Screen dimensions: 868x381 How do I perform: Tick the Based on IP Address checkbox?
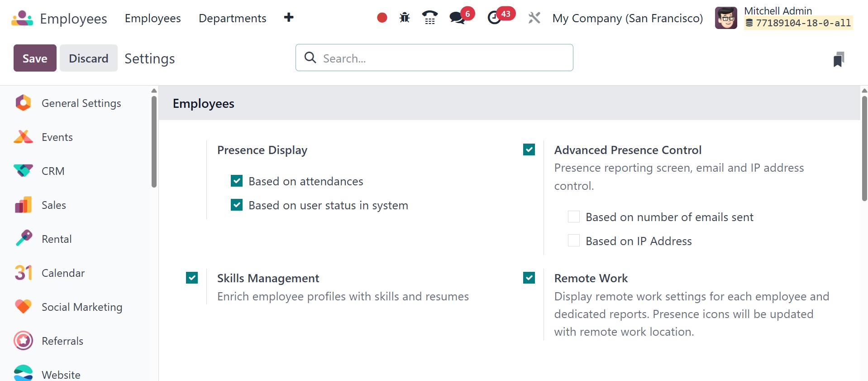click(574, 241)
